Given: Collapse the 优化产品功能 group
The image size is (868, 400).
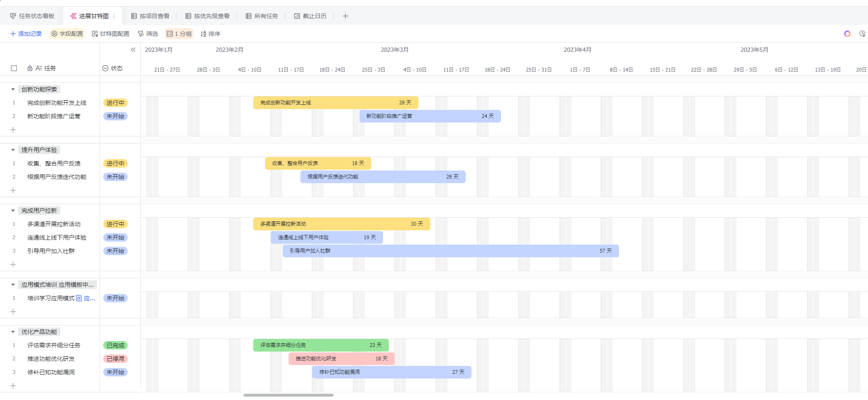Looking at the screenshot, I should [13, 332].
